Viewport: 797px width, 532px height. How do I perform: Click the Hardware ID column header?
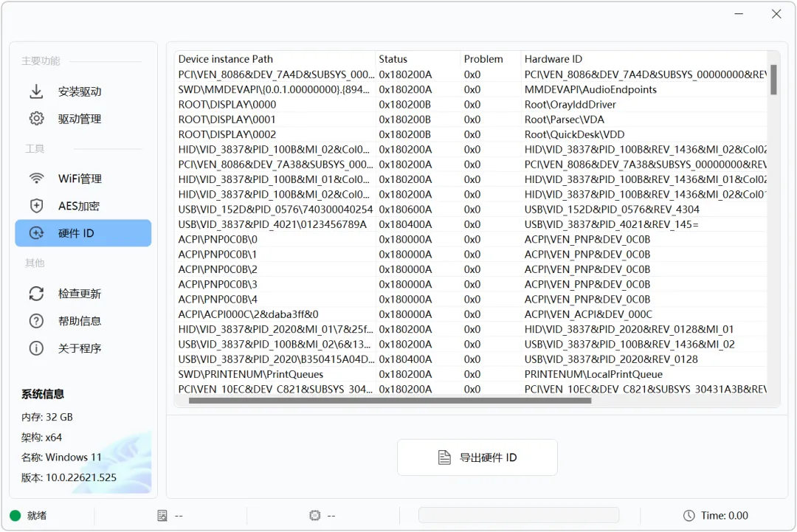pos(553,59)
